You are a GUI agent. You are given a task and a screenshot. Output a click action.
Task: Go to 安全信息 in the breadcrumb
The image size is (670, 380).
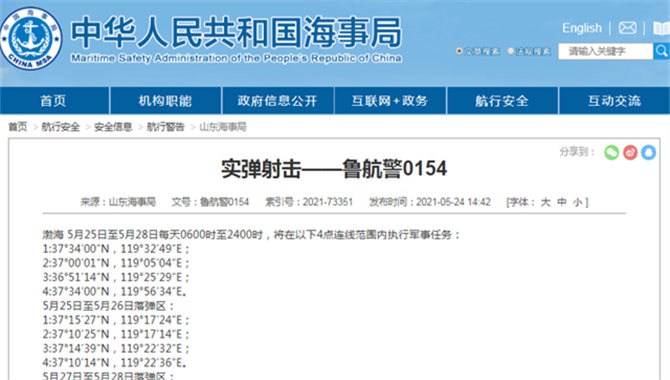pos(113,127)
